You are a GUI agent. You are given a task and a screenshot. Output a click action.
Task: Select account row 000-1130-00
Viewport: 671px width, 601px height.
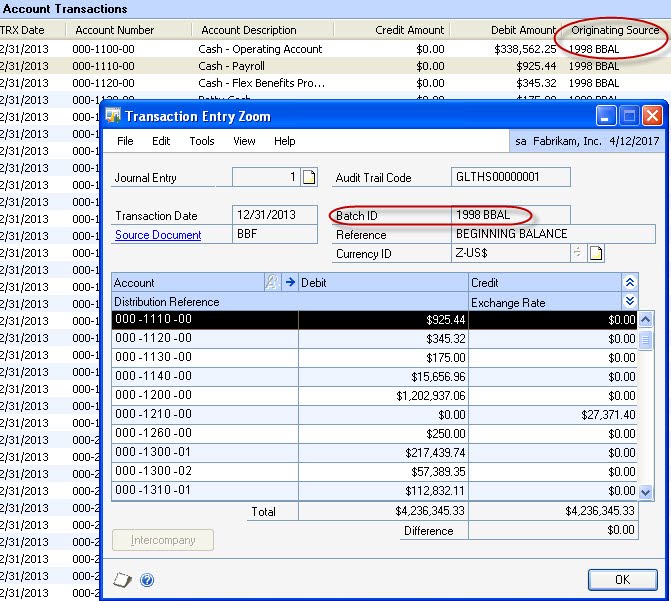pyautogui.click(x=374, y=357)
